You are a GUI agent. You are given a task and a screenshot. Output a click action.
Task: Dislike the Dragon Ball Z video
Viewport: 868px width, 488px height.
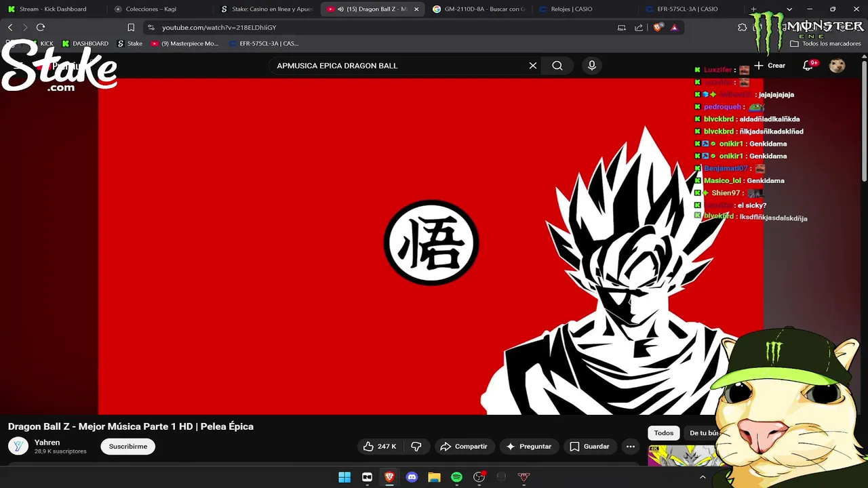click(416, 447)
